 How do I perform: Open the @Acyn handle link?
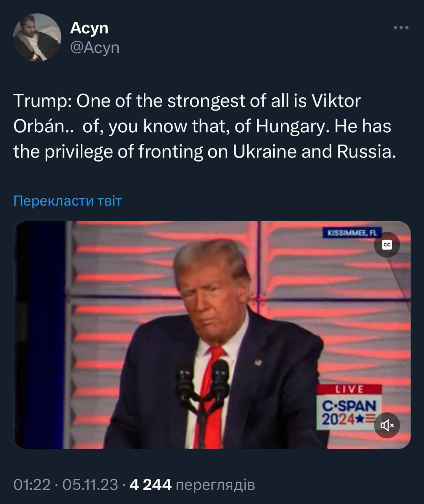pyautogui.click(x=94, y=47)
